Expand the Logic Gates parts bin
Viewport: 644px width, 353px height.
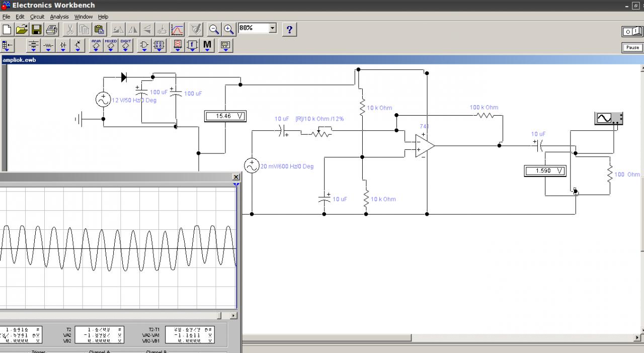point(144,46)
